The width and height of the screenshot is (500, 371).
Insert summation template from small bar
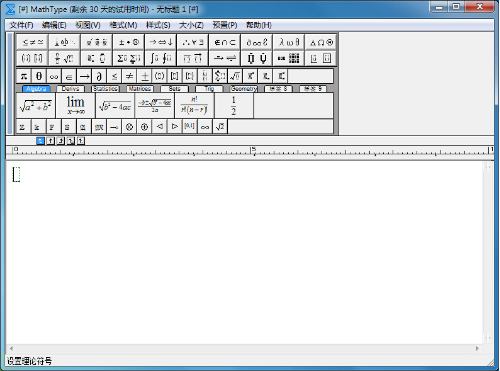[x=220, y=76]
